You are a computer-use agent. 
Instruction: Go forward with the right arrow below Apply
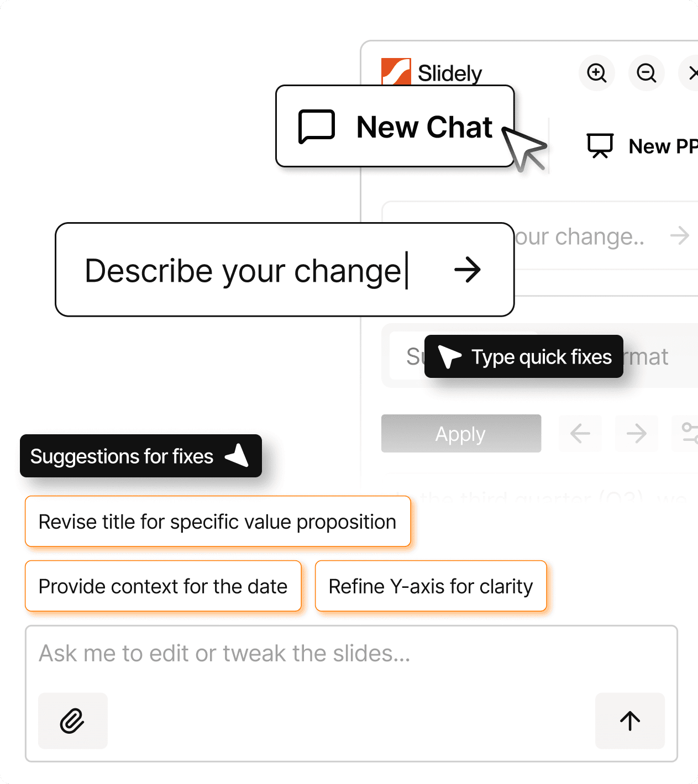pos(636,433)
